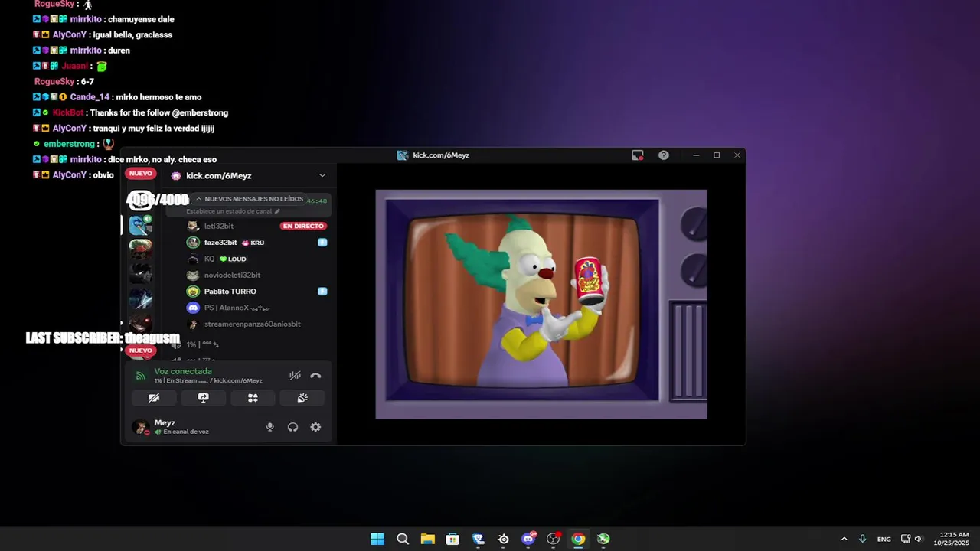
Task: Open Discord activities launcher icon
Action: tap(253, 398)
